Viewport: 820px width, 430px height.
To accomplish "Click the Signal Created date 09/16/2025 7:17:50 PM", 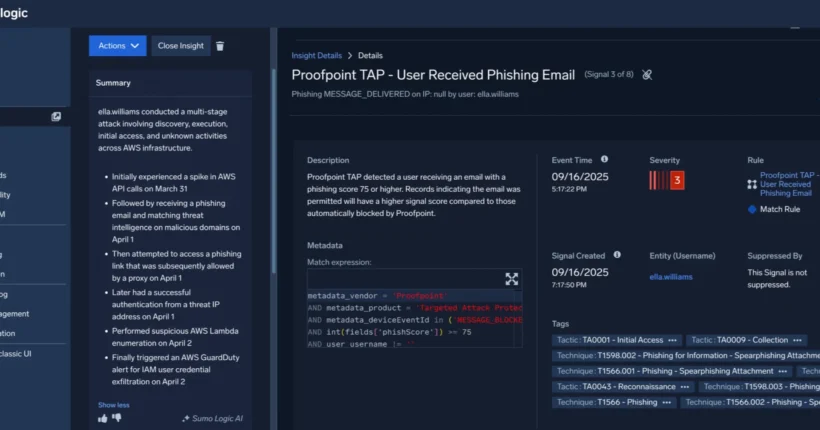I will [x=580, y=277].
